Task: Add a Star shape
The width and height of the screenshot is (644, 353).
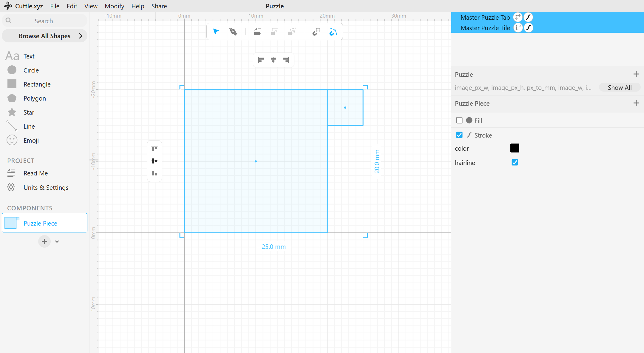Action: tap(29, 112)
